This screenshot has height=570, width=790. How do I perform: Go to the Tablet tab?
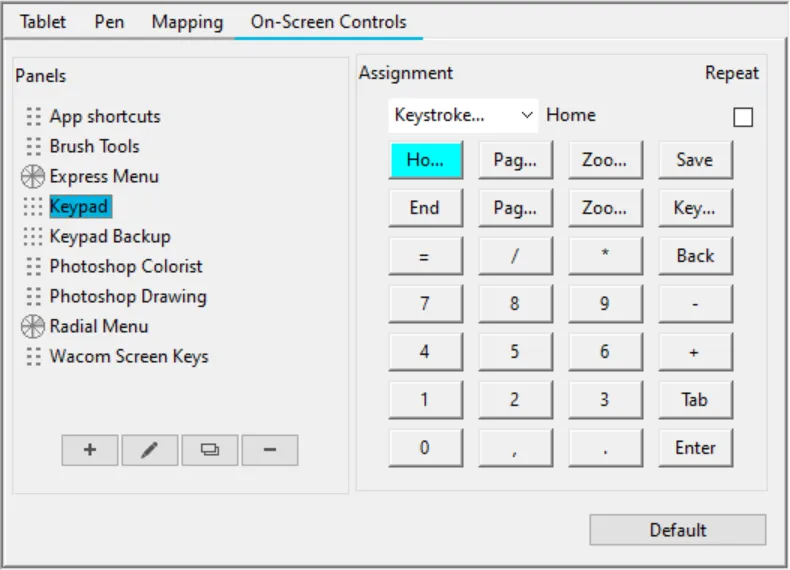[43, 22]
